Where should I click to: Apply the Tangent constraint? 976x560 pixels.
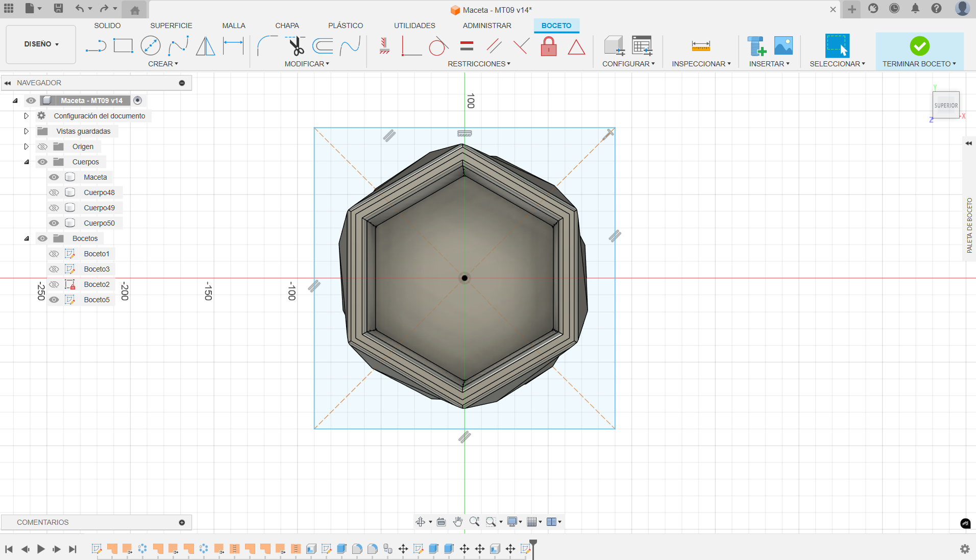click(x=438, y=46)
